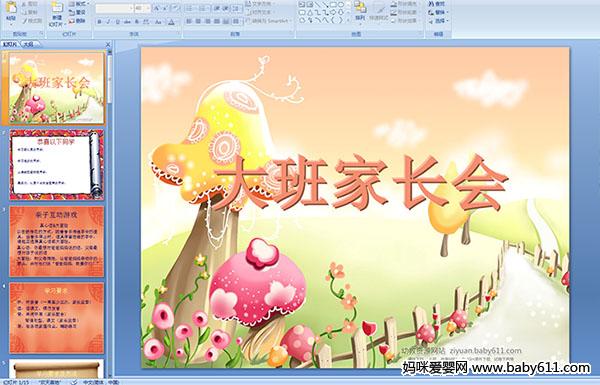
Task: Open the Select (选择) dropdown
Action: [438, 21]
